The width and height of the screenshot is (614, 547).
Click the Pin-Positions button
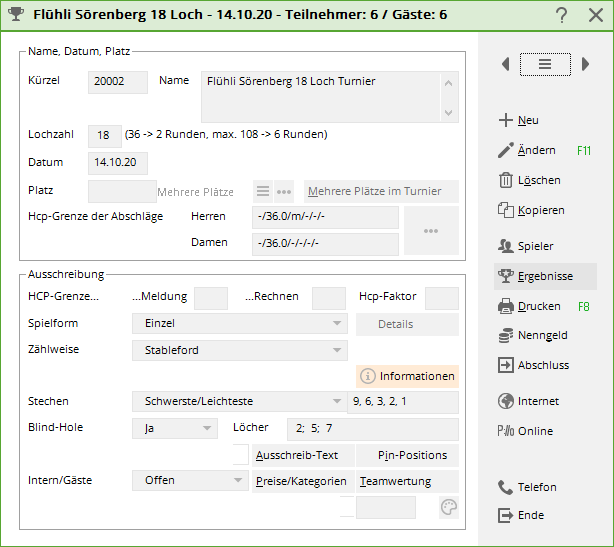[x=407, y=455]
